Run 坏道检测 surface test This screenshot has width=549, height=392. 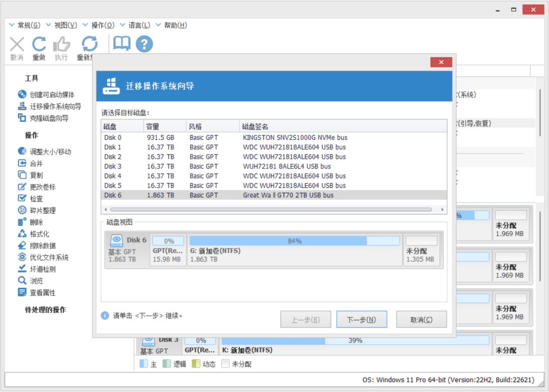click(37, 269)
